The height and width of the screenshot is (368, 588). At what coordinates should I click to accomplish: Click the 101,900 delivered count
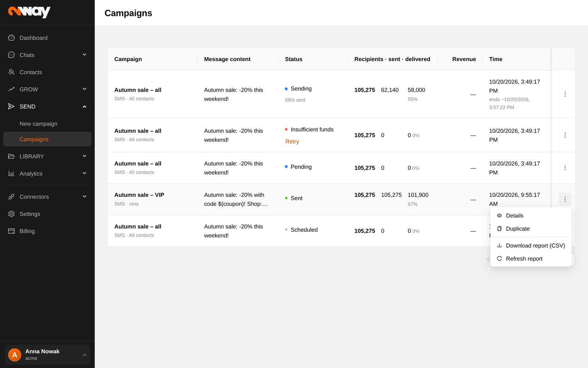tap(418, 195)
